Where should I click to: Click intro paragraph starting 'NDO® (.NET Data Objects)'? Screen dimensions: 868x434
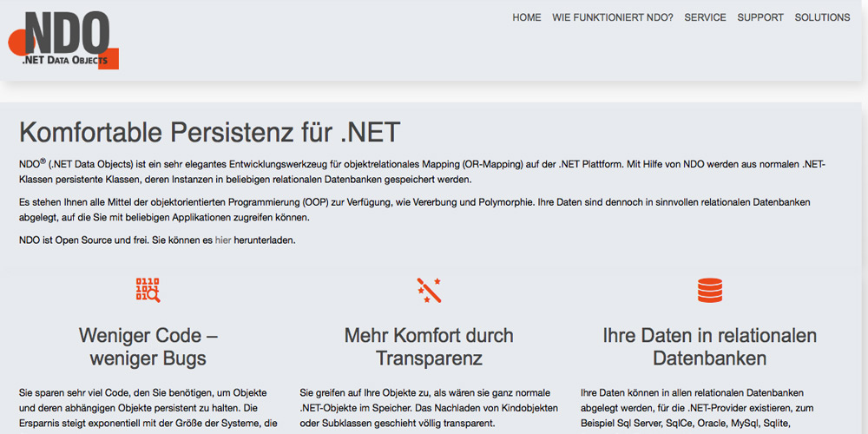click(423, 172)
